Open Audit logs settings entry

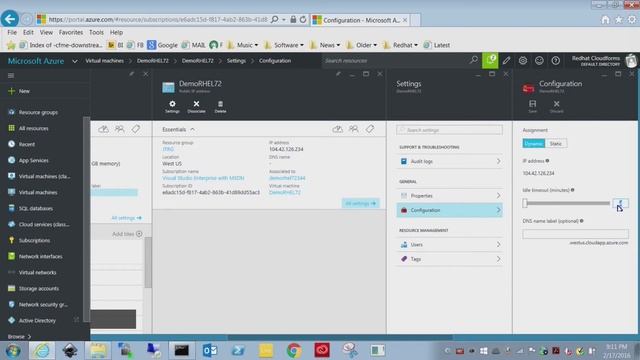click(x=449, y=161)
